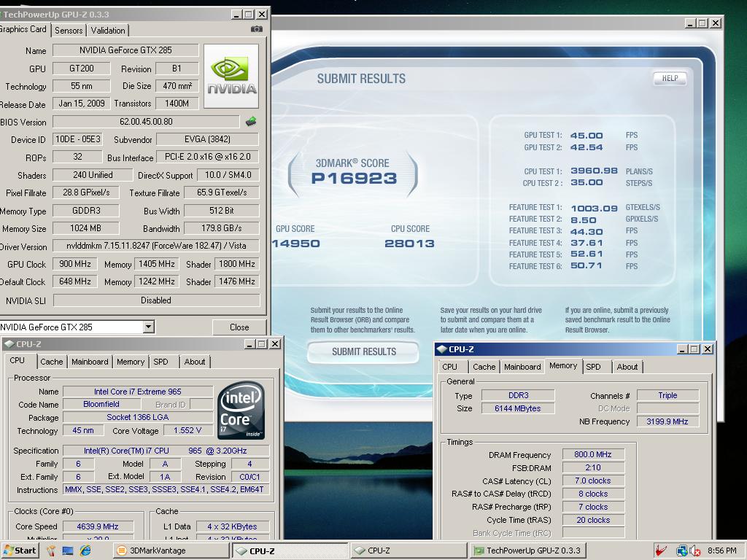
Task: Click FEATURE TEST 1 value 1003.09
Action: click(594, 209)
